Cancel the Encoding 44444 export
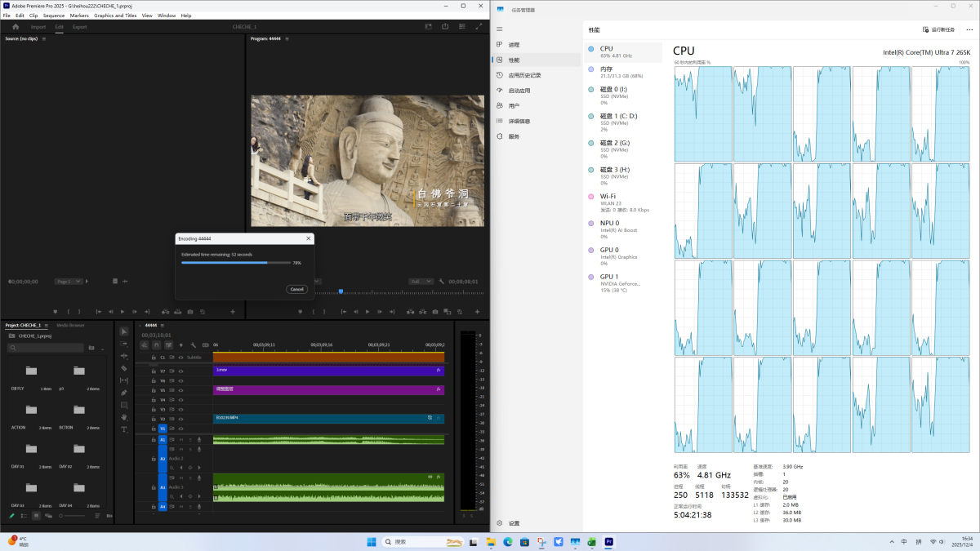 tap(297, 289)
